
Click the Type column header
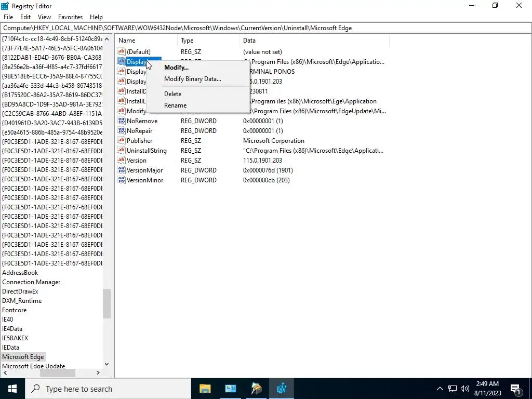point(208,41)
